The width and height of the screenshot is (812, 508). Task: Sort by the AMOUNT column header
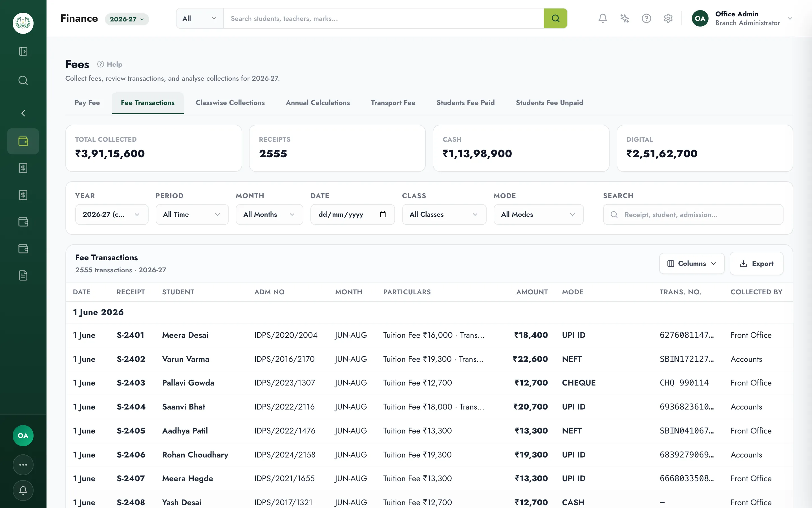tap(532, 292)
